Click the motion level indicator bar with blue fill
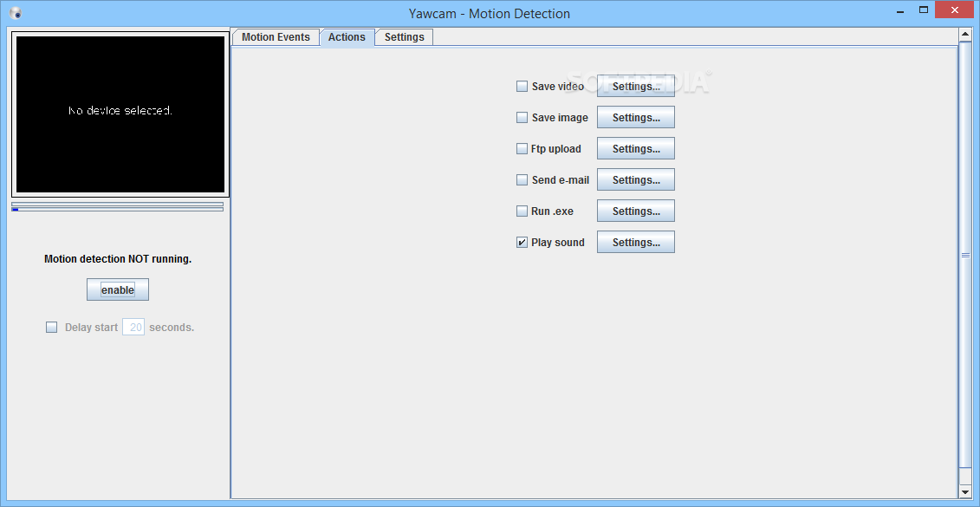 click(118, 210)
